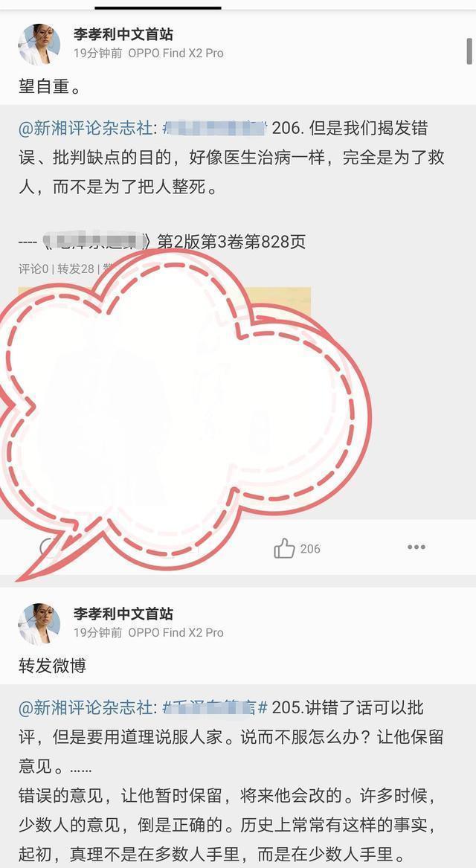The image size is (476, 868).
Task: Tap OPPO Find X2 Pro source on the top post
Action: coord(176,54)
